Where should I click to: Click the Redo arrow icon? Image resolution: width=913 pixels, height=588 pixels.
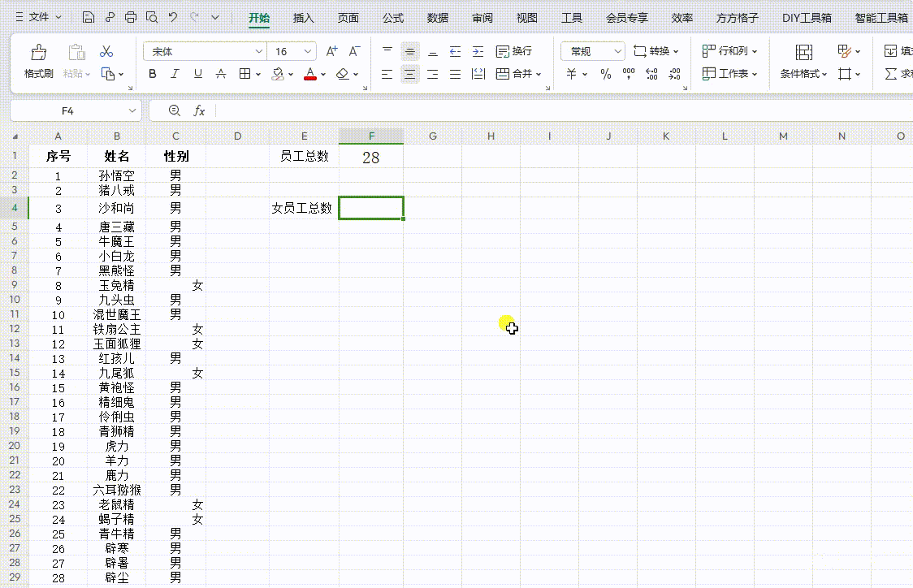tap(194, 18)
